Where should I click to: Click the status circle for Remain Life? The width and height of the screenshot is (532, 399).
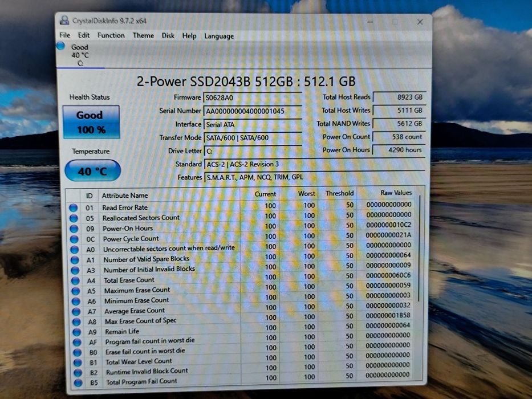point(78,332)
